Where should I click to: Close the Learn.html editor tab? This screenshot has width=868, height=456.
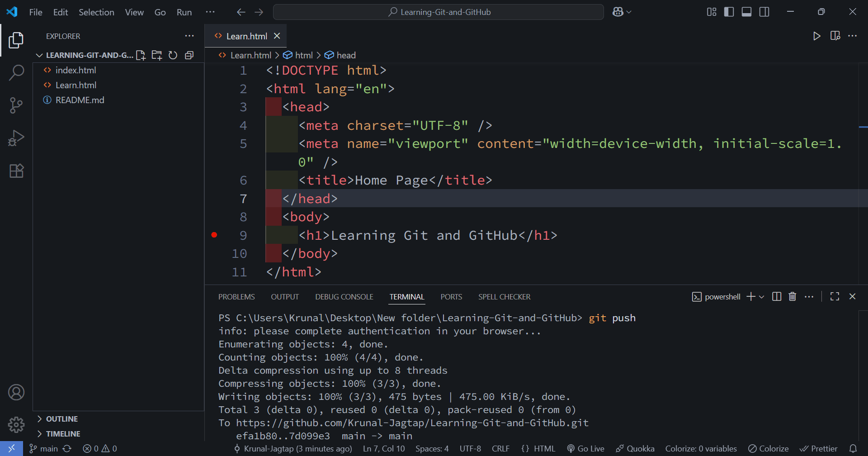[x=277, y=36]
